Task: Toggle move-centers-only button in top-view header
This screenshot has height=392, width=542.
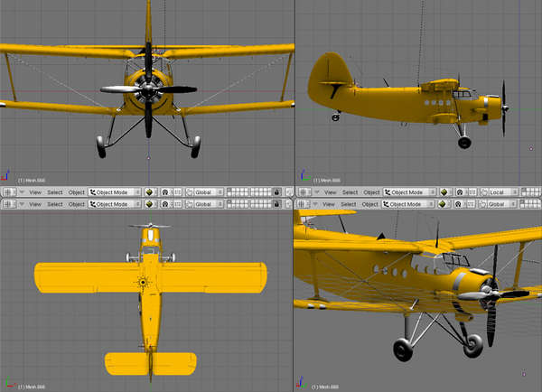Action: click(x=178, y=204)
